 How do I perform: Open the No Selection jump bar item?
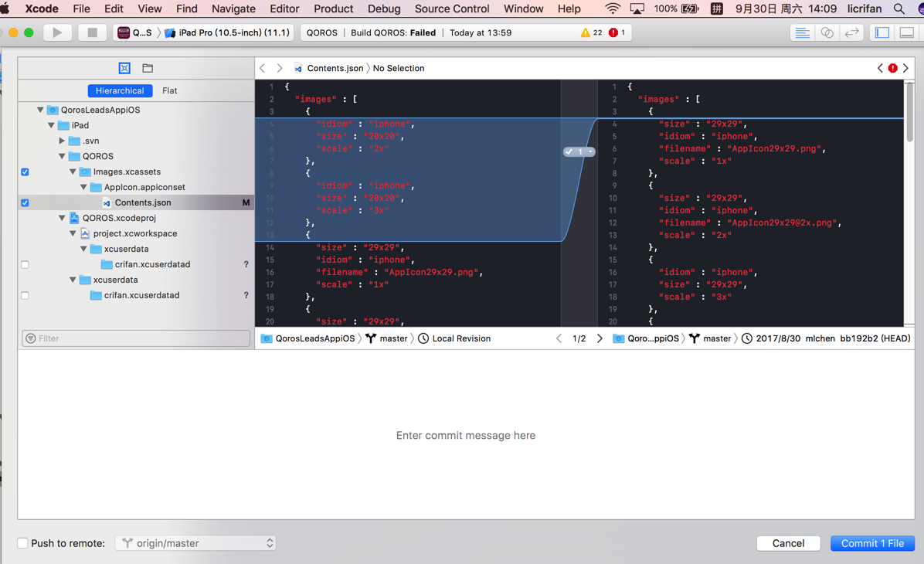point(399,68)
